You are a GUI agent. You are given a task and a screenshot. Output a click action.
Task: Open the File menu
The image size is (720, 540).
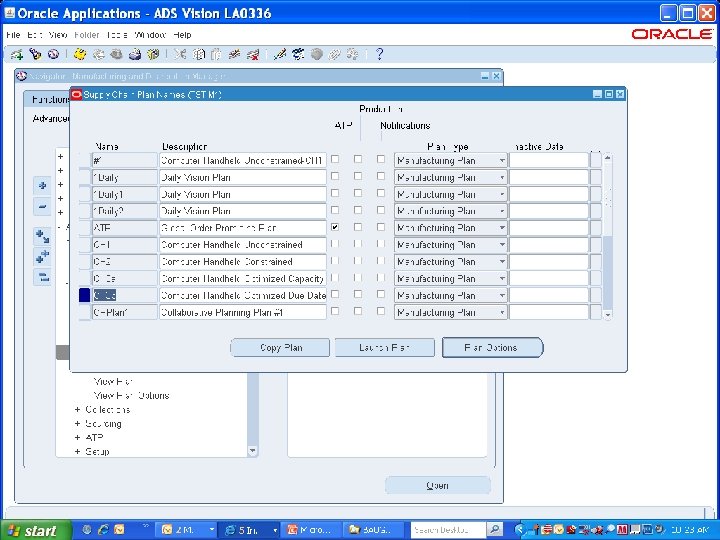13,35
